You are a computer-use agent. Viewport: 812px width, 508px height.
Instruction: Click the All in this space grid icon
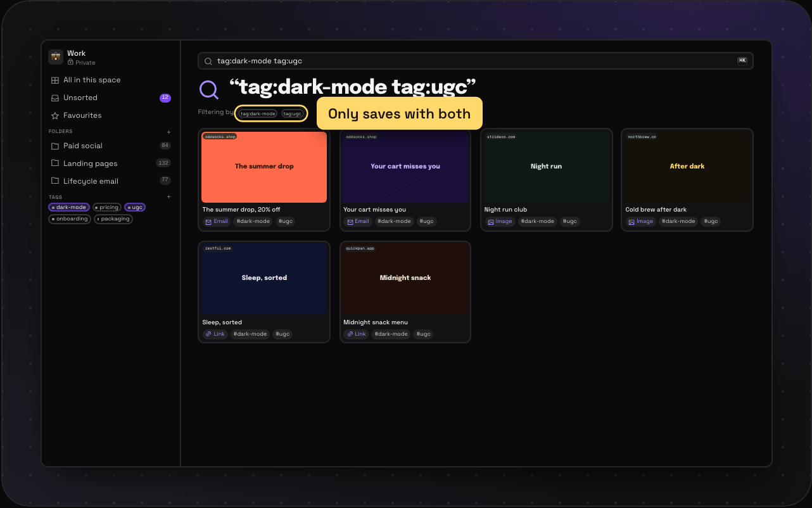(55, 80)
